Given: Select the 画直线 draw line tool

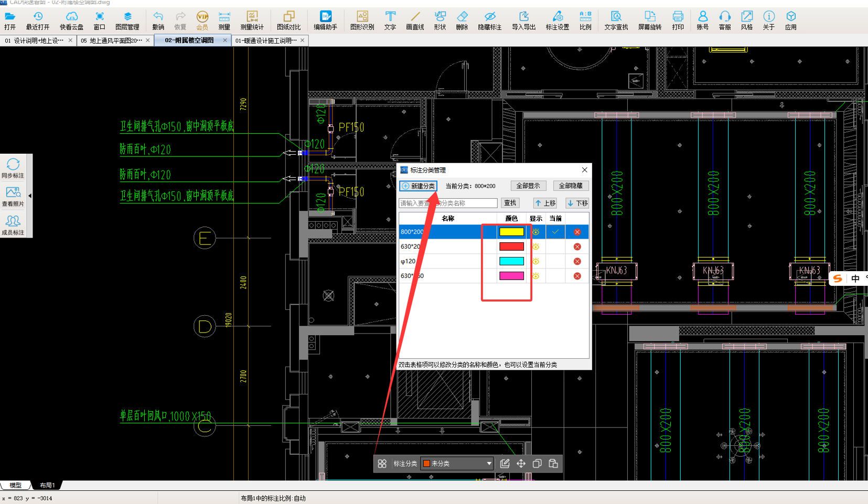Looking at the screenshot, I should tap(415, 20).
